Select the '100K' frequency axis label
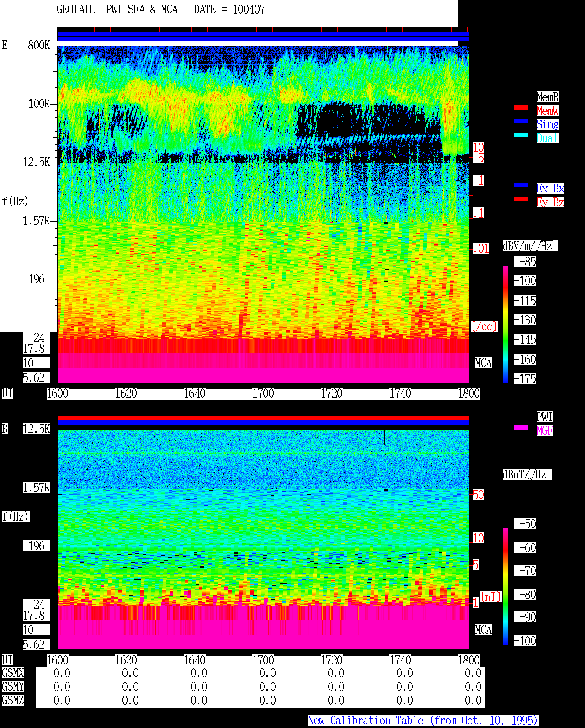 tap(39, 104)
